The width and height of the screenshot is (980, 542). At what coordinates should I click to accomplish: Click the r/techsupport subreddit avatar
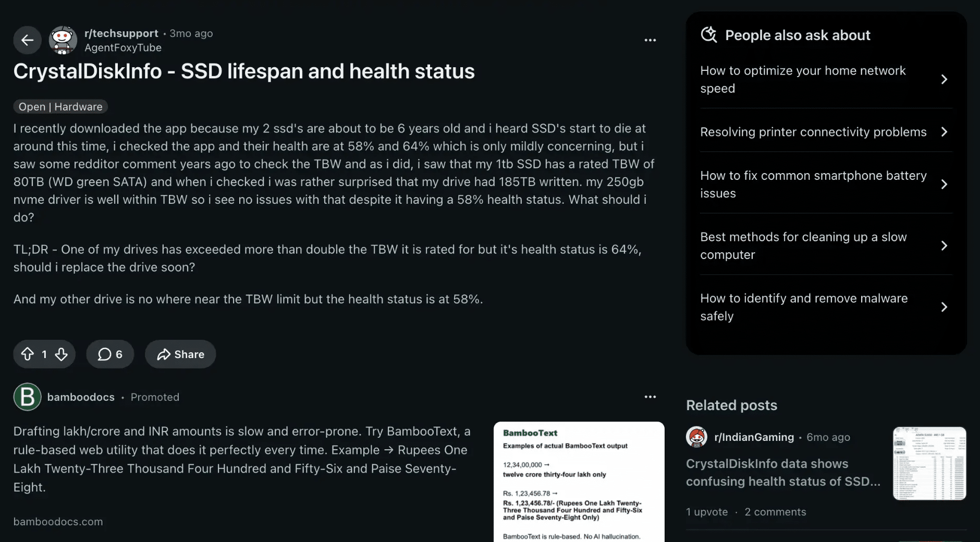pos(63,40)
